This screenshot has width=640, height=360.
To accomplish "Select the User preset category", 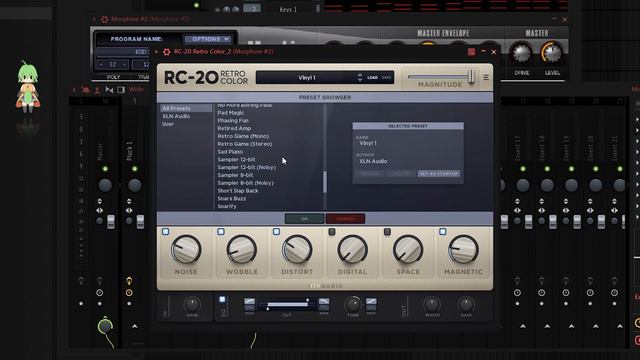I will tap(168, 124).
